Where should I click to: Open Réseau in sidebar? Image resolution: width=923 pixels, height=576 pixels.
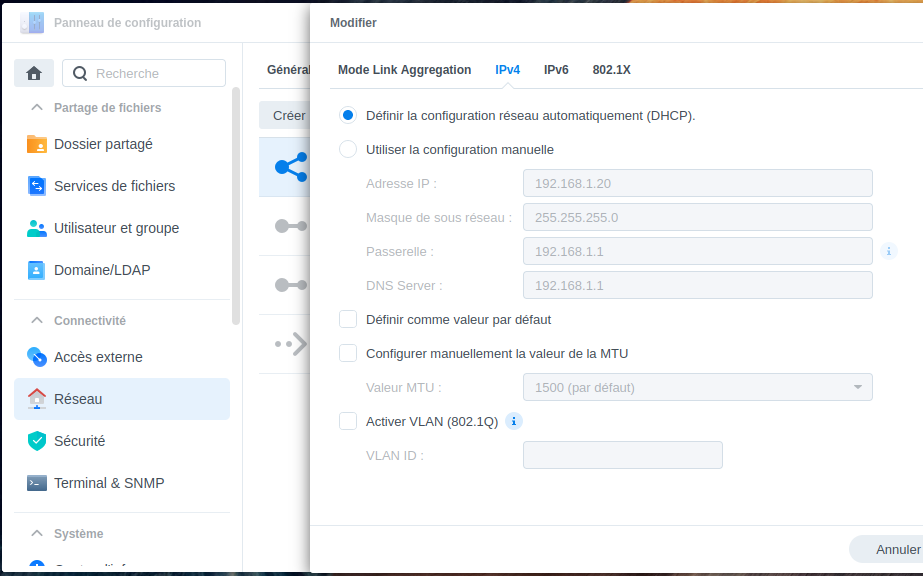[x=122, y=399]
